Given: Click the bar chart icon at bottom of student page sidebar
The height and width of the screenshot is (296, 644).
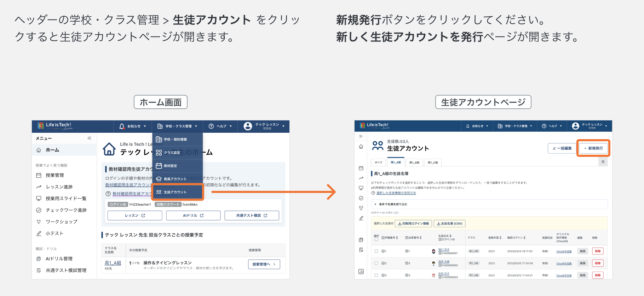Looking at the screenshot, I should click(x=361, y=272).
